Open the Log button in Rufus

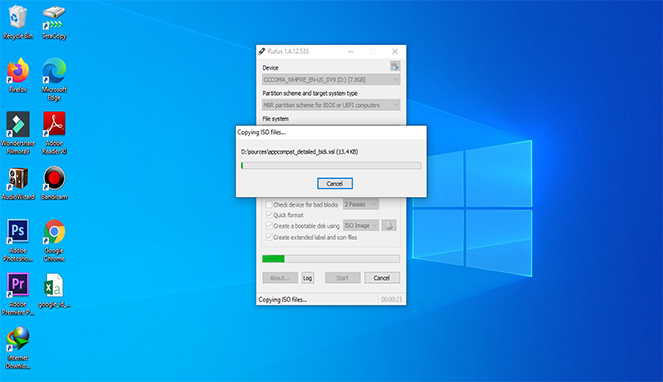pos(307,278)
